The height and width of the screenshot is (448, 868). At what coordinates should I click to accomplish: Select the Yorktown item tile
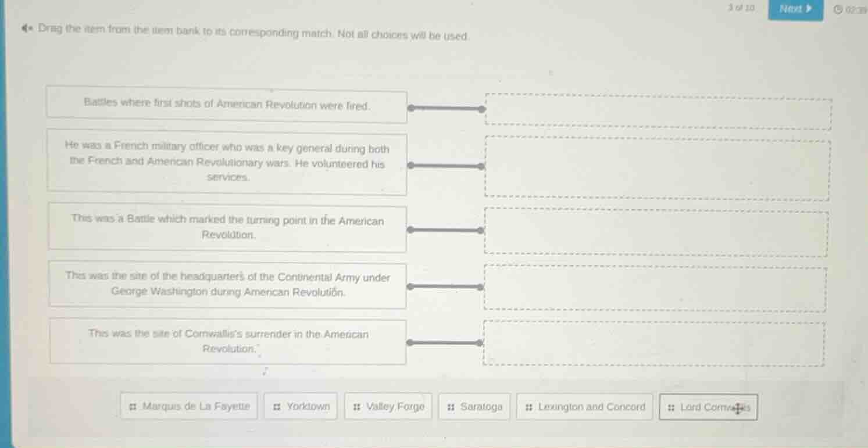300,407
